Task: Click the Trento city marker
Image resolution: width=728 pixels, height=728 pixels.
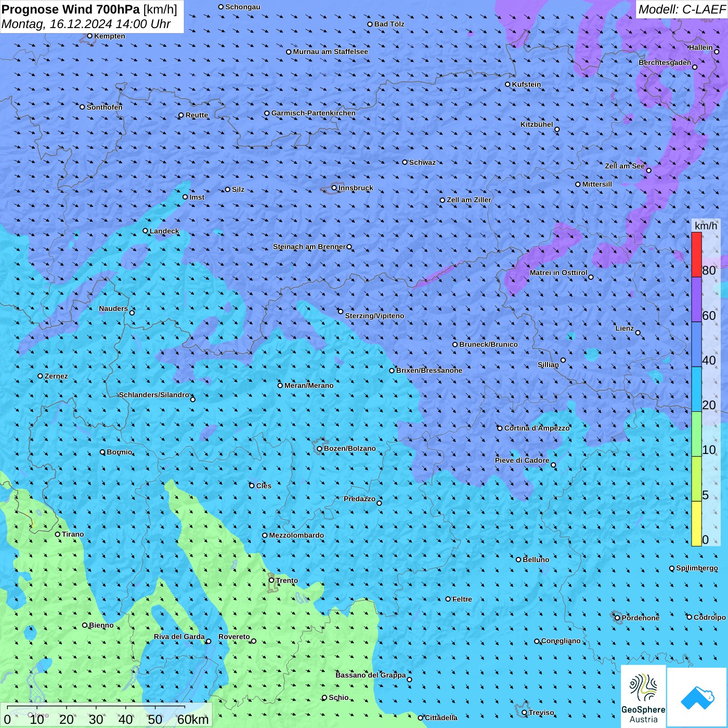Action: coord(271,580)
